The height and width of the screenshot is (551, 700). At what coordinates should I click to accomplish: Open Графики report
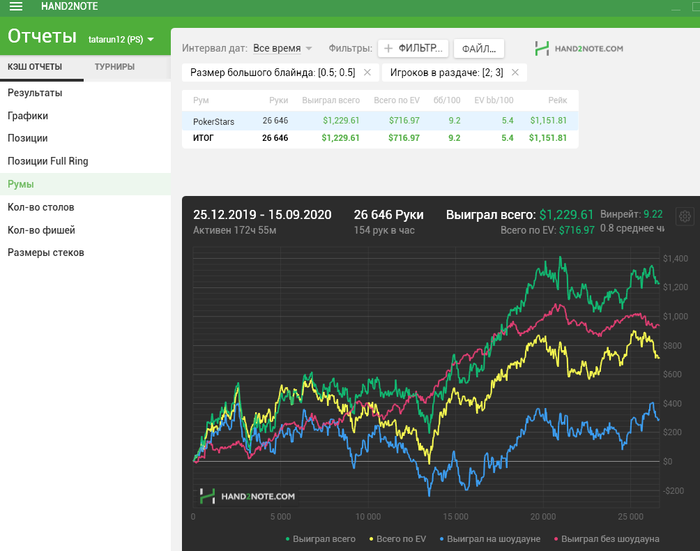point(85,116)
